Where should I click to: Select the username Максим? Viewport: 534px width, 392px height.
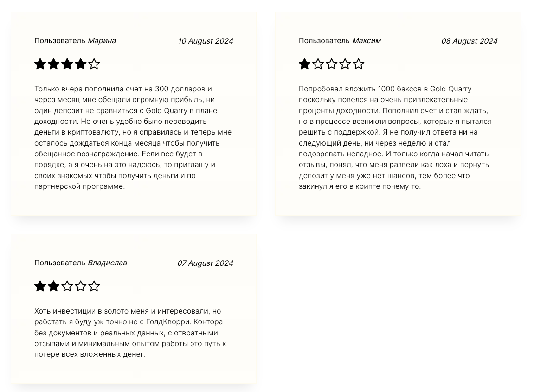click(x=367, y=40)
